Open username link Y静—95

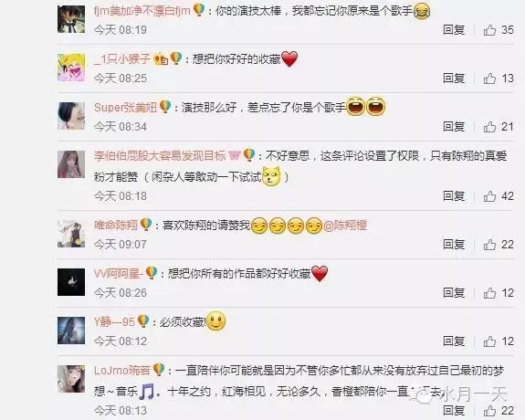[x=114, y=322]
